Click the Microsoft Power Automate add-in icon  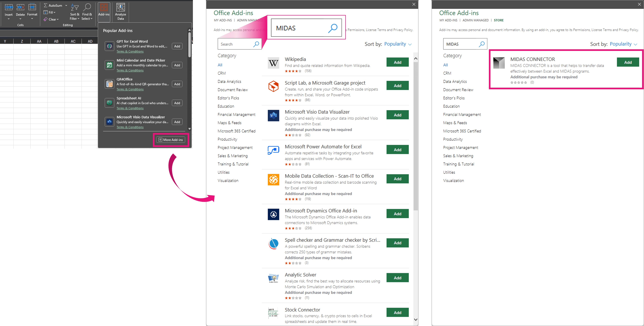(x=273, y=150)
